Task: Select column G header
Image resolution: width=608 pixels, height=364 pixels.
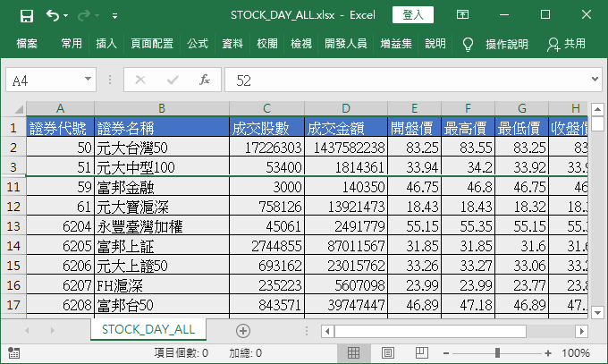Action: [x=522, y=108]
